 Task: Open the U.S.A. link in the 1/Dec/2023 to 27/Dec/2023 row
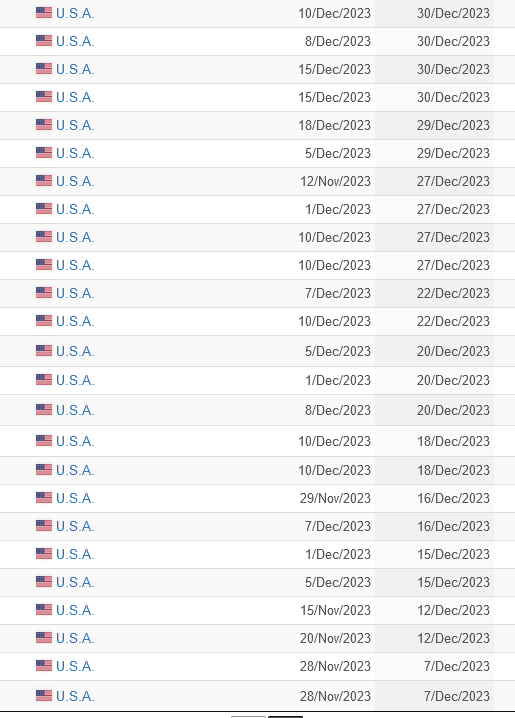coord(75,209)
